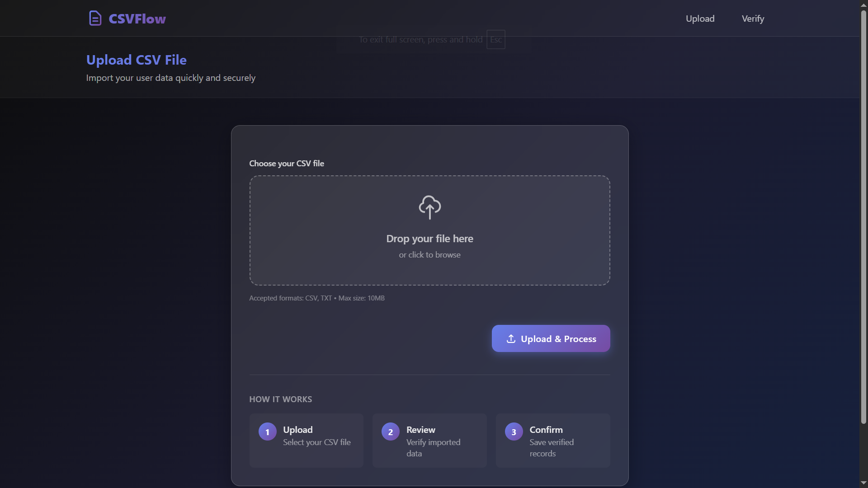Click the step 1 number badge

click(267, 432)
